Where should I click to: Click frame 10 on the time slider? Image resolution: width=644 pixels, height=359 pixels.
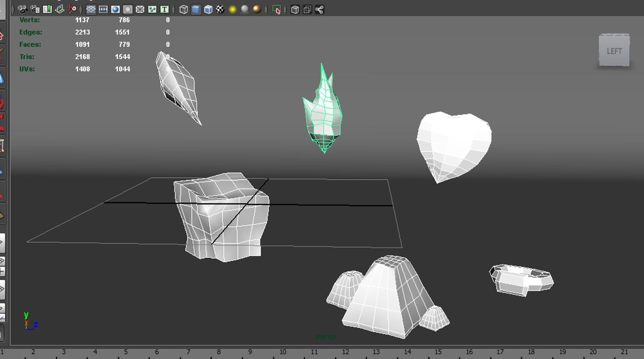click(283, 352)
